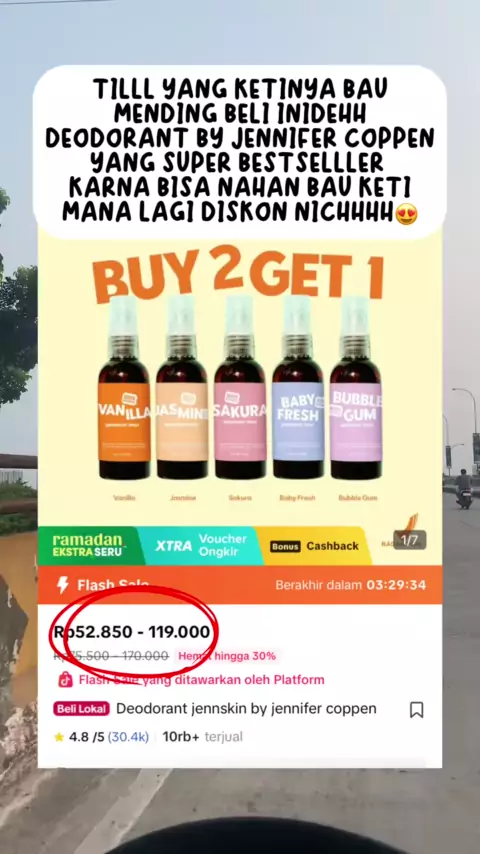
Task: Select the Jasmine deodorant bottle
Action: (182, 388)
